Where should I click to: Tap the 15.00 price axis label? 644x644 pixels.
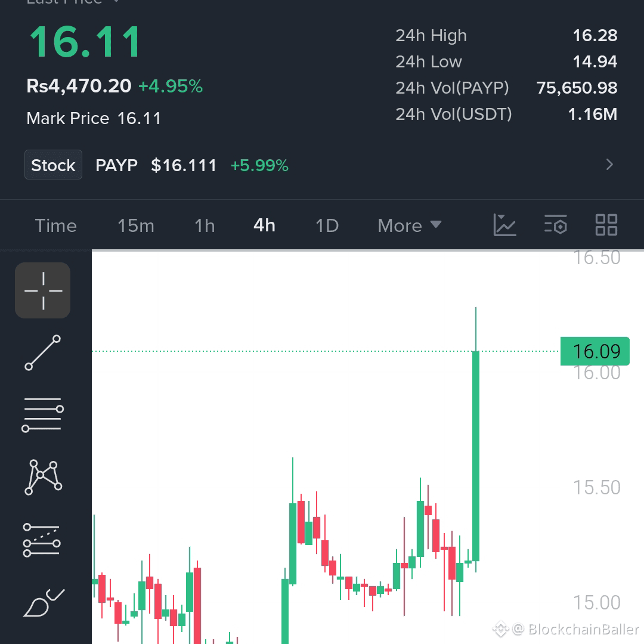[596, 602]
